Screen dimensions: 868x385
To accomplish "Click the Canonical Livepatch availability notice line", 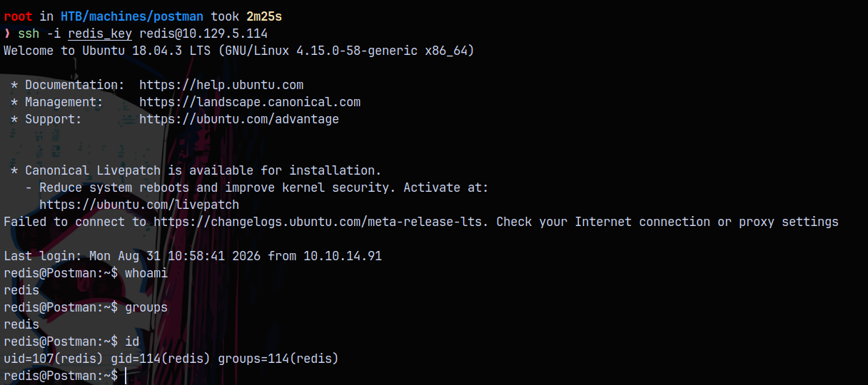I will pyautogui.click(x=196, y=170).
